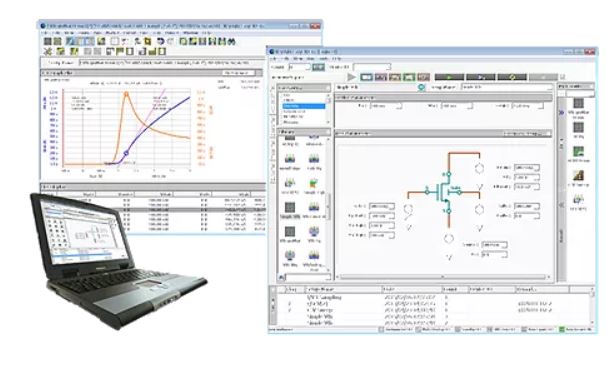The height and width of the screenshot is (368, 616).
Task: Click the undo arrow in graph window toolbar
Action: point(160,41)
